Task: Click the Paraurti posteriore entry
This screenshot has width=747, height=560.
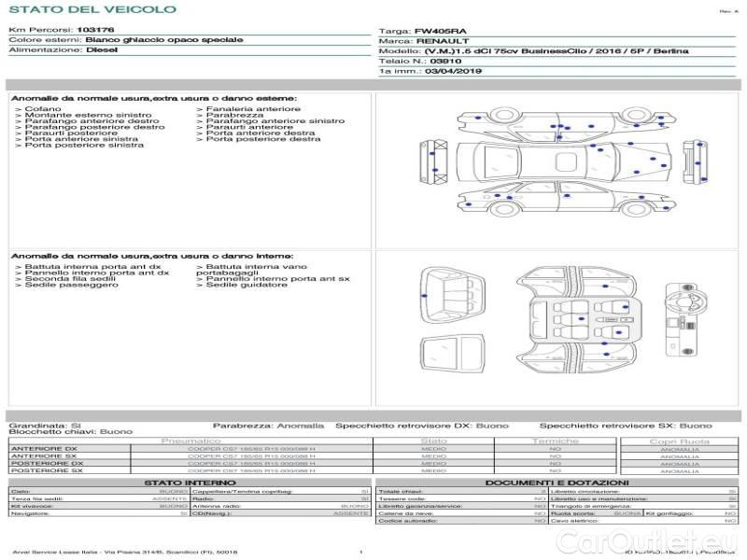Action: pyautogui.click(x=66, y=133)
